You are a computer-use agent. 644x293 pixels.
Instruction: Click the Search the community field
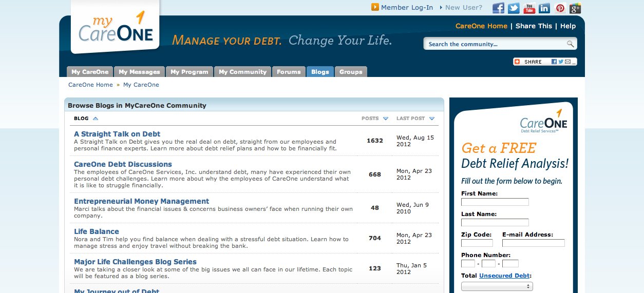[496, 44]
